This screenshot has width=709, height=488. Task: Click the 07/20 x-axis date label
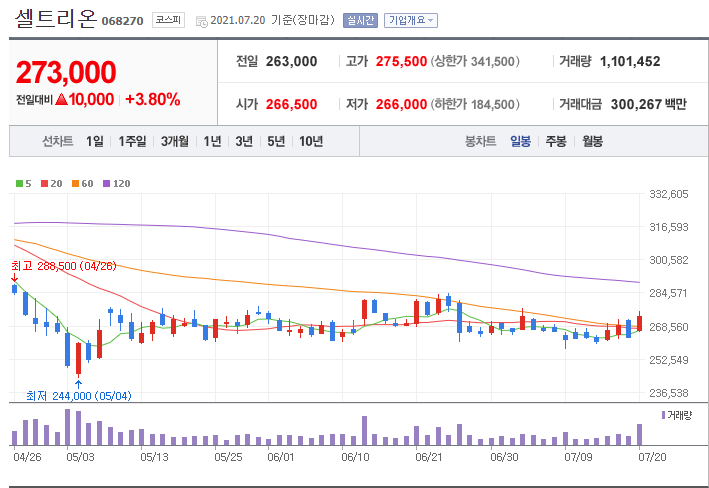coord(652,457)
